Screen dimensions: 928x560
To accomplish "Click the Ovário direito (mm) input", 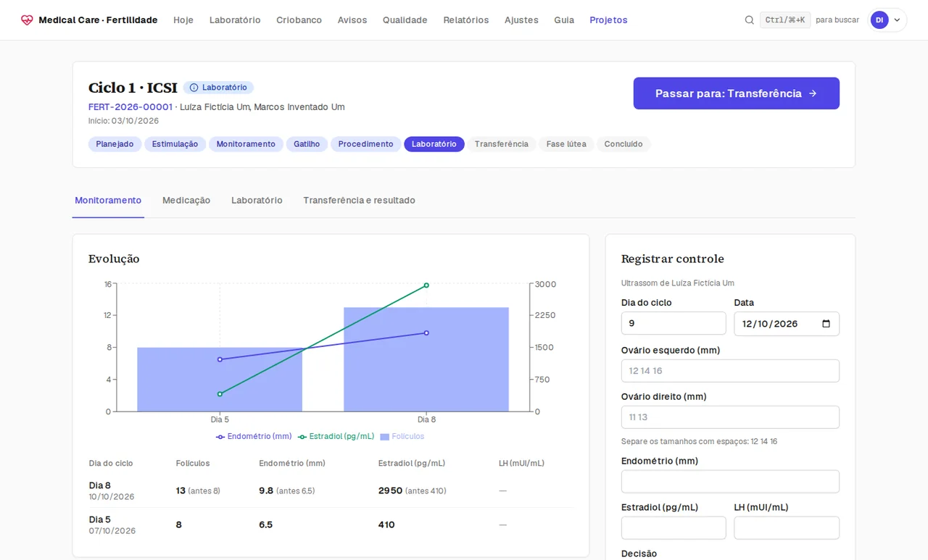I will point(730,417).
